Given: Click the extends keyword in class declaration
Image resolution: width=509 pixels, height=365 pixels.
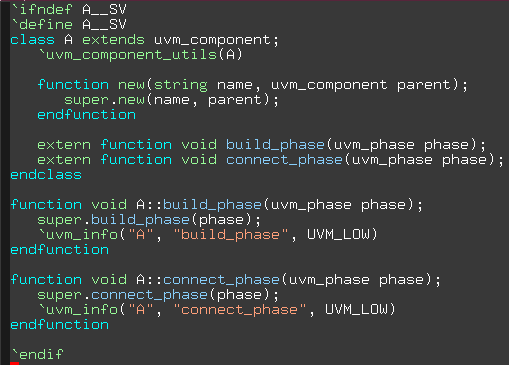Looking at the screenshot, I should [113, 40].
